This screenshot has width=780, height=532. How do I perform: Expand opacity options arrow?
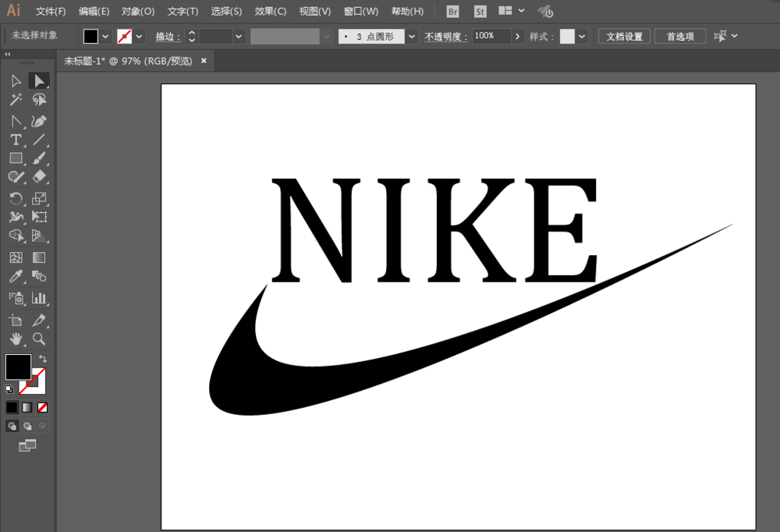point(517,37)
